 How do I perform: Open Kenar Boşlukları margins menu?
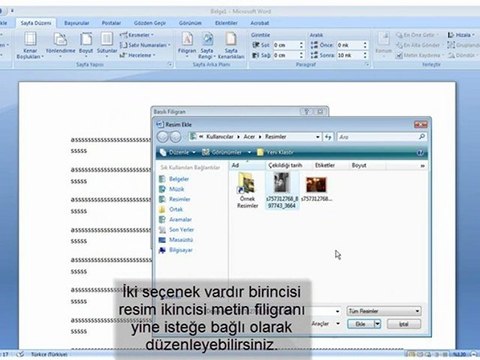[x=30, y=46]
